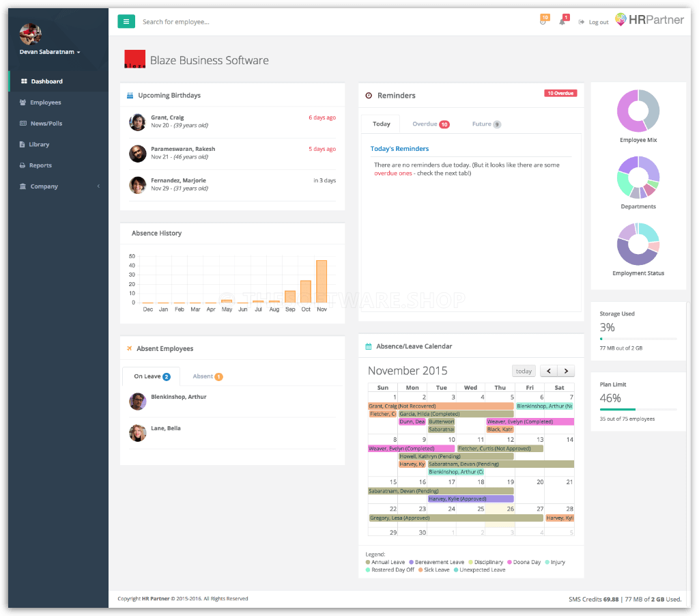Open the Reports section

point(41,165)
